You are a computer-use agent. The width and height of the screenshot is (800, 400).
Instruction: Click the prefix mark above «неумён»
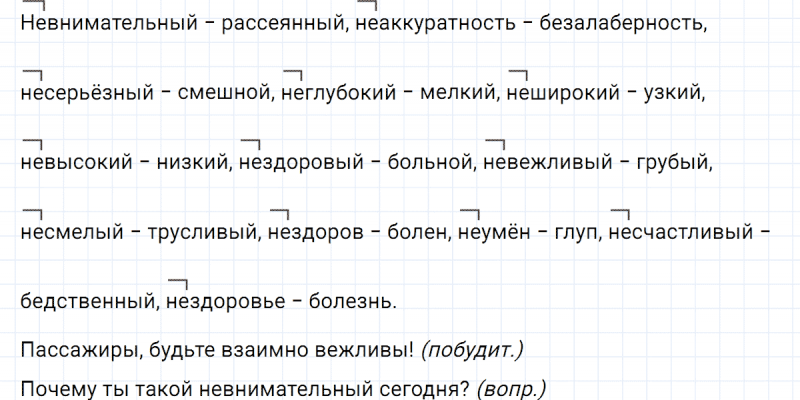pos(467,214)
